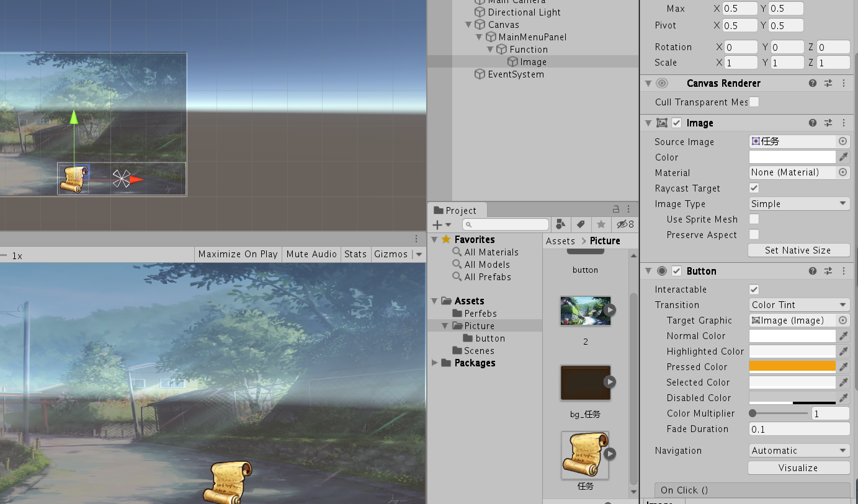Open the object picker for Source Image

tap(842, 141)
